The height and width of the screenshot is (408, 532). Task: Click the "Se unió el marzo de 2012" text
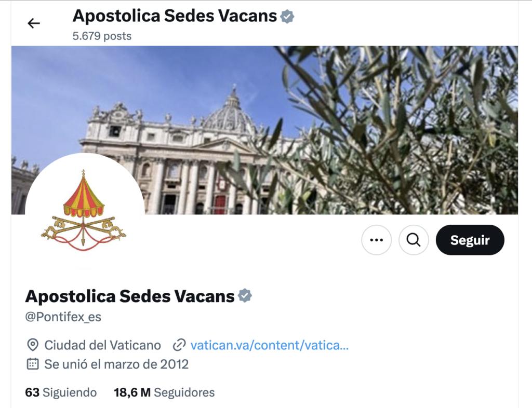click(x=116, y=364)
